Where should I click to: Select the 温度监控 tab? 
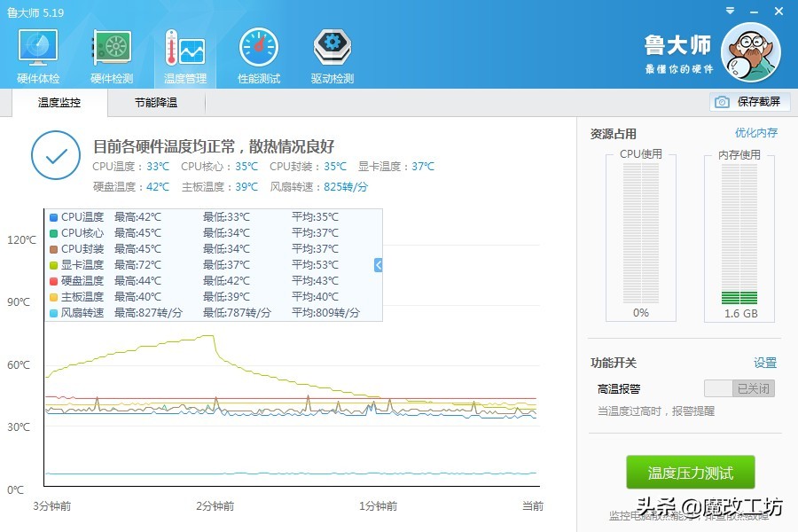[58, 103]
